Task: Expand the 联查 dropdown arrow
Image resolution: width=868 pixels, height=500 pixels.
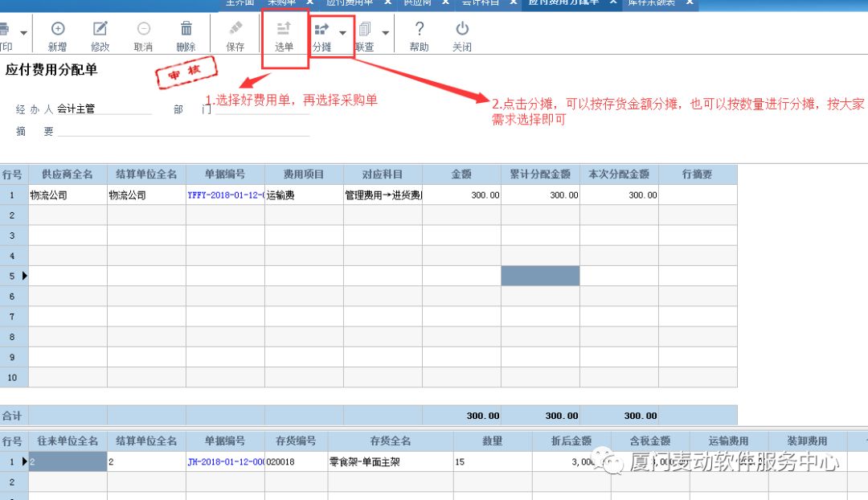Action: [386, 33]
